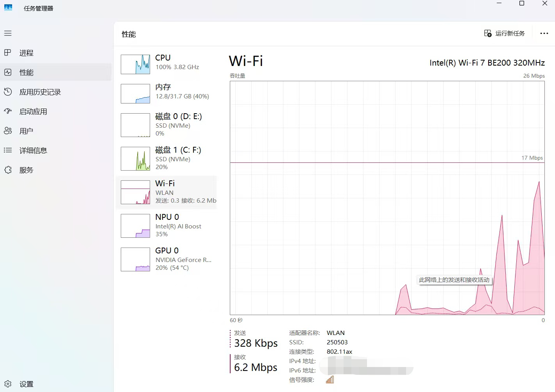Click the 100% 3.82 GHz CPU reading
Image resolution: width=555 pixels, height=392 pixels.
click(x=177, y=67)
